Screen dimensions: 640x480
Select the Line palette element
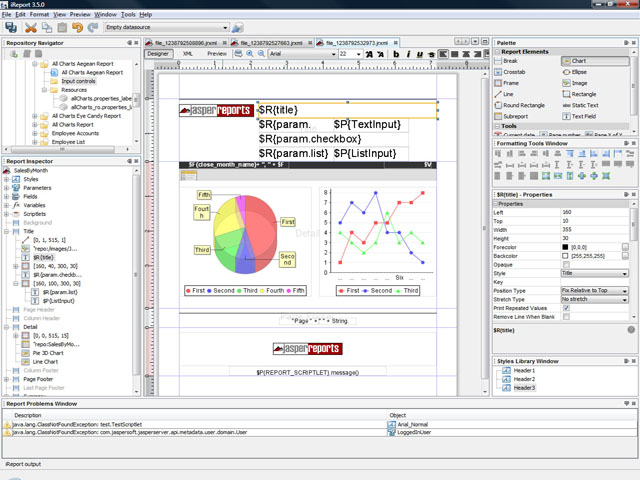click(504, 94)
